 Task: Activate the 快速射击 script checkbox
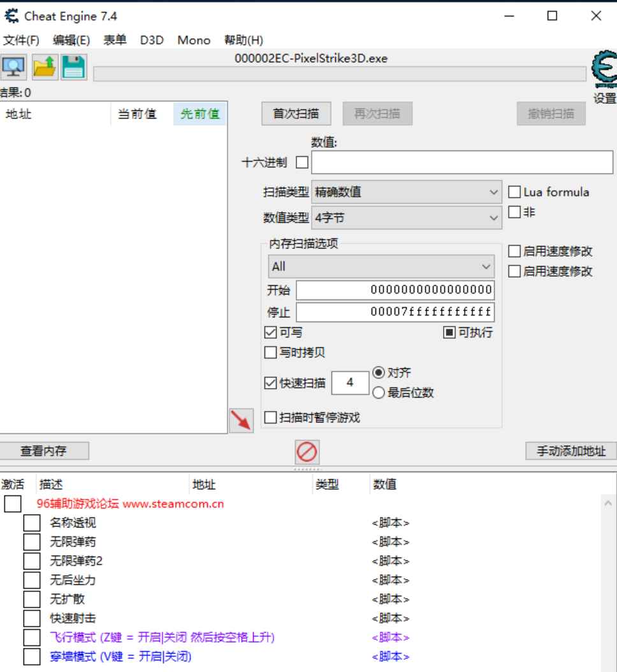click(x=32, y=618)
